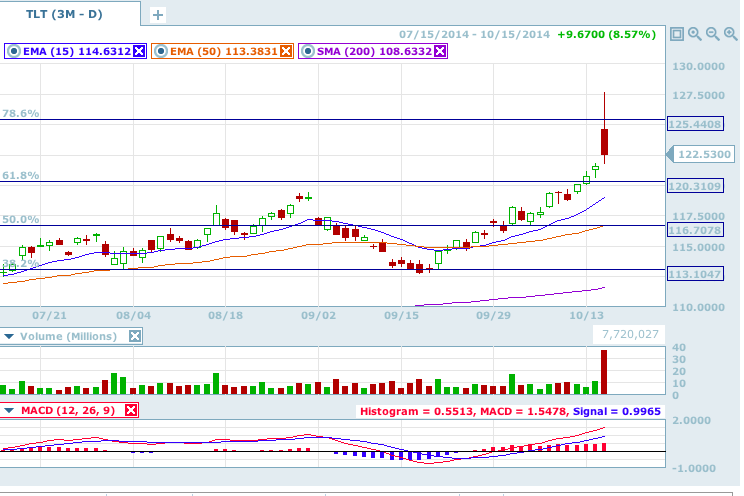Zoom in the chart with plus magnifier
Screen dimensions: 744x496
click(x=731, y=34)
